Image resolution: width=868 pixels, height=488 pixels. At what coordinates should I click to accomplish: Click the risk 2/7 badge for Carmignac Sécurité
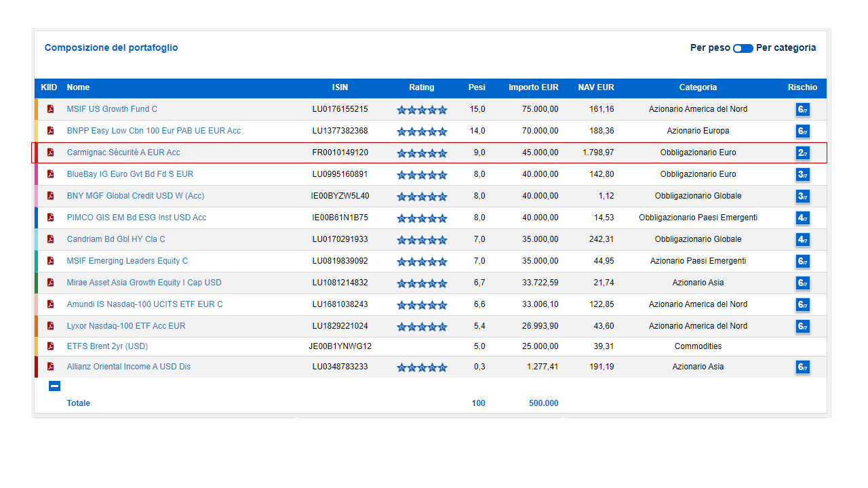click(x=803, y=153)
